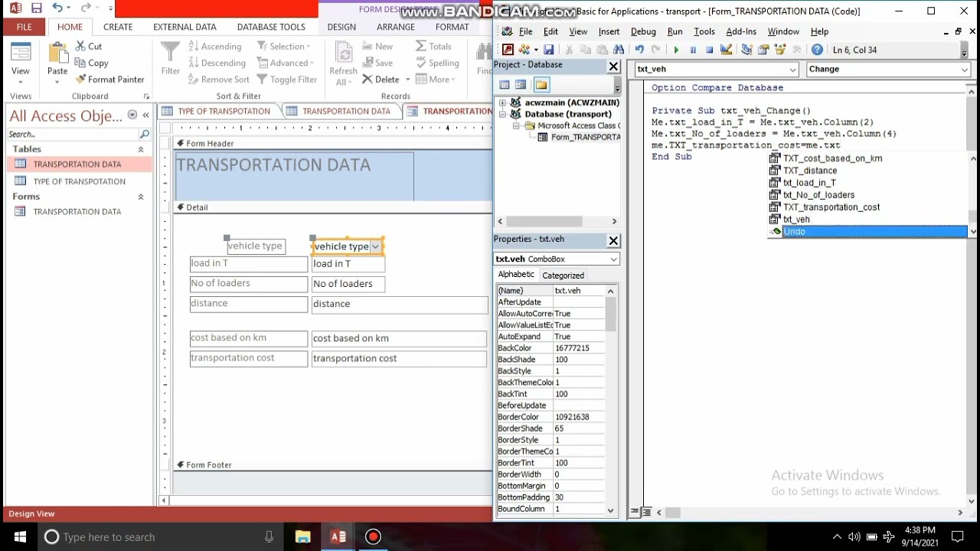The image size is (980, 551).
Task: Open the Debug menu in VBA editor
Action: point(643,31)
